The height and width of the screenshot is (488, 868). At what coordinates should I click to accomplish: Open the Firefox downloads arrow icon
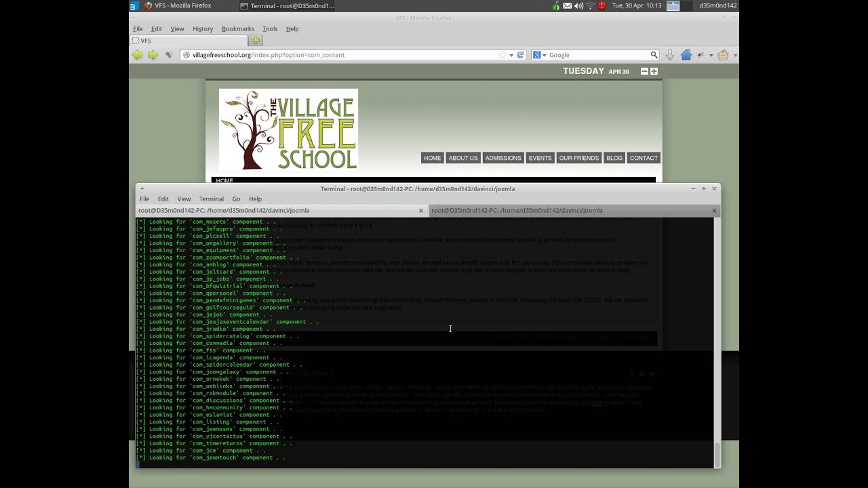click(x=670, y=55)
